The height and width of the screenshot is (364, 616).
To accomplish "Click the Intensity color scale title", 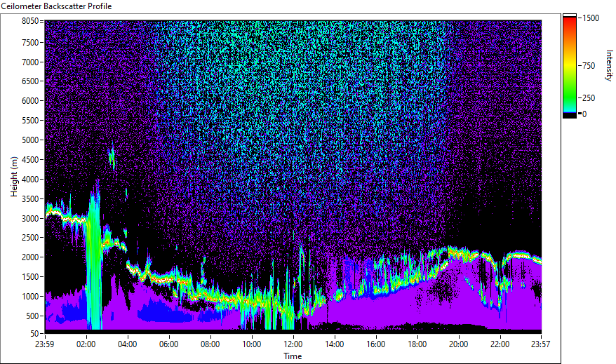I will pyautogui.click(x=609, y=65).
